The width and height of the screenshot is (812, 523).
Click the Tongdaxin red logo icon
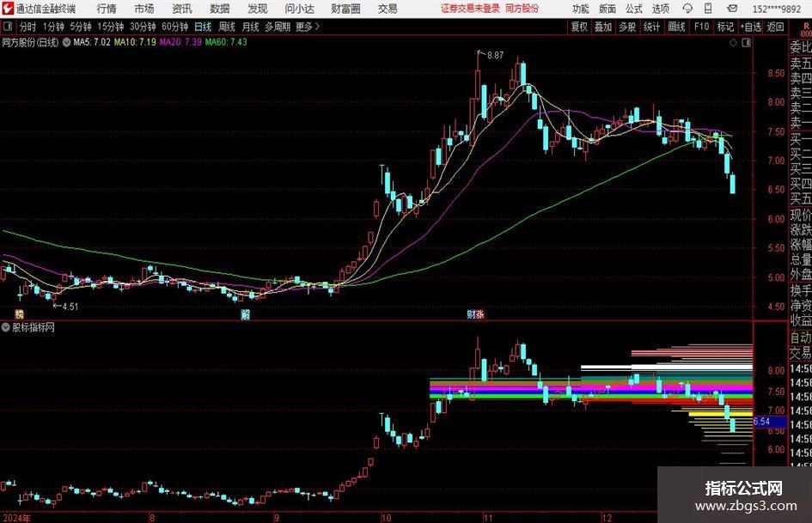[8, 9]
